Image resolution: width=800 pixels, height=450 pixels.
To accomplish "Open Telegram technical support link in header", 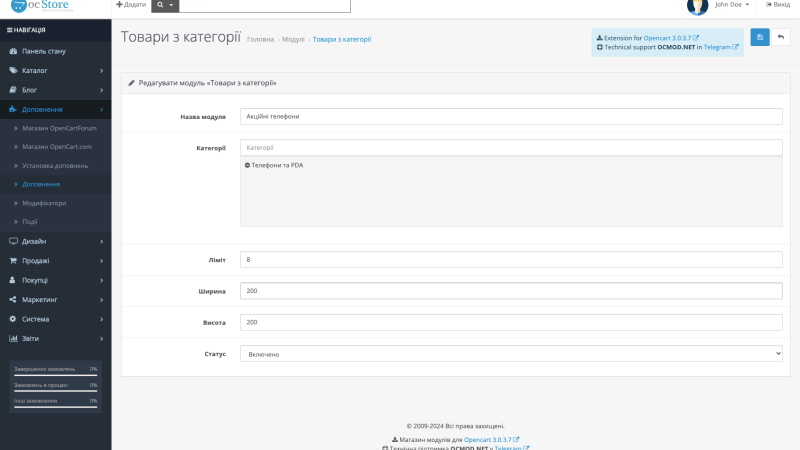I will coord(720,47).
